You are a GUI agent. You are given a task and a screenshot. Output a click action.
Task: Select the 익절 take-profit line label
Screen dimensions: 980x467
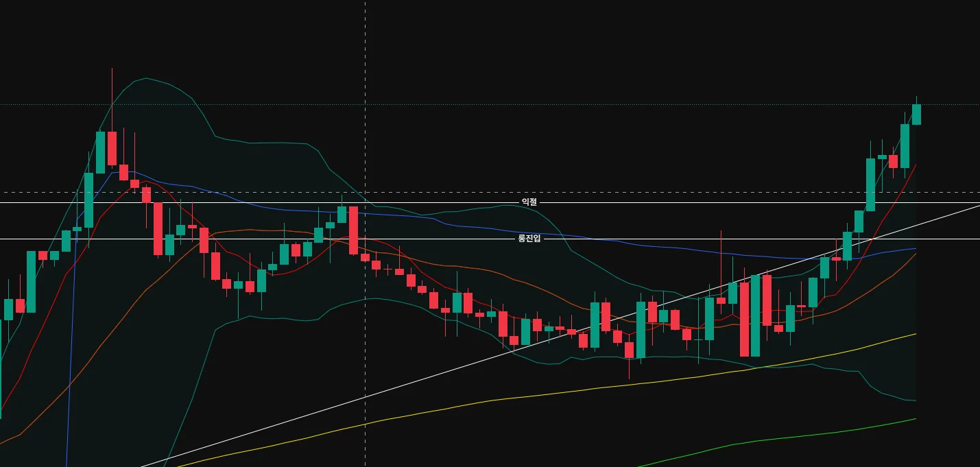[529, 202]
